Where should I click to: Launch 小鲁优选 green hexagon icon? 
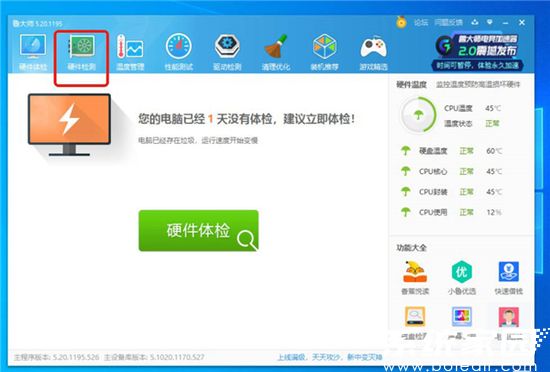462,277
